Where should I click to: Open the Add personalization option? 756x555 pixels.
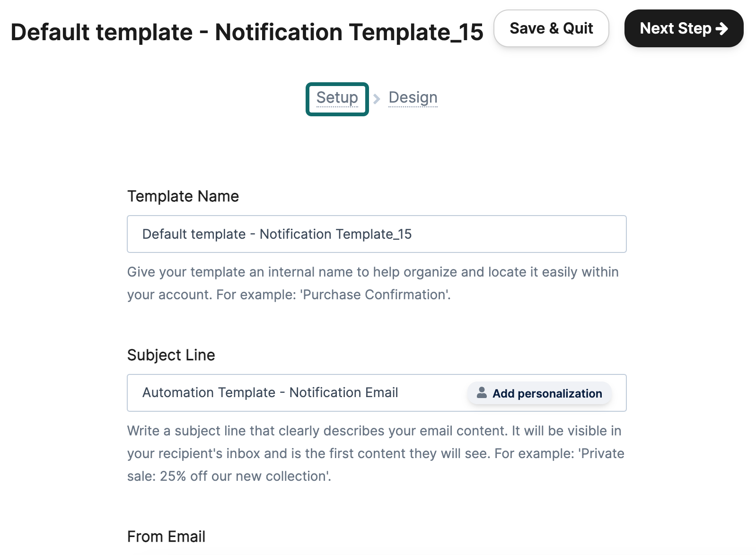click(539, 393)
